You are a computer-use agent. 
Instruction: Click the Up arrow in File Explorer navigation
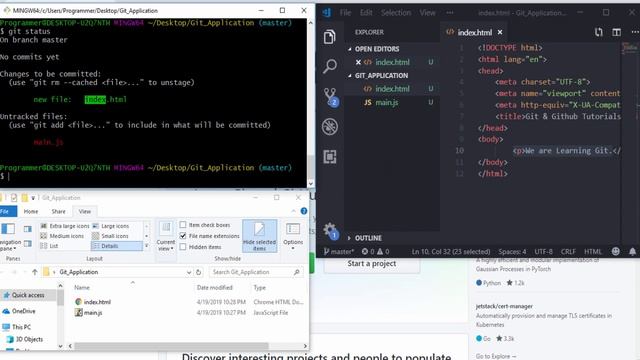point(35,272)
